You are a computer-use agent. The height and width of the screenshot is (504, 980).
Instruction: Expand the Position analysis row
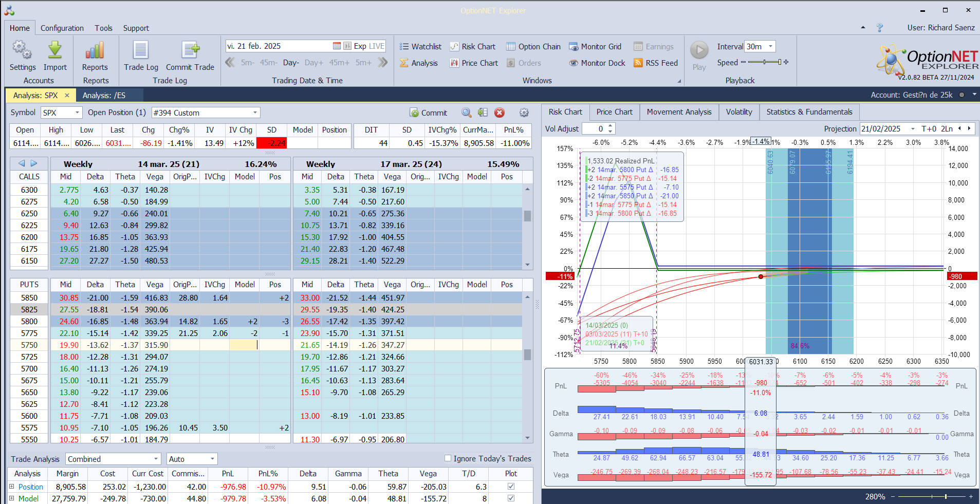point(11,486)
